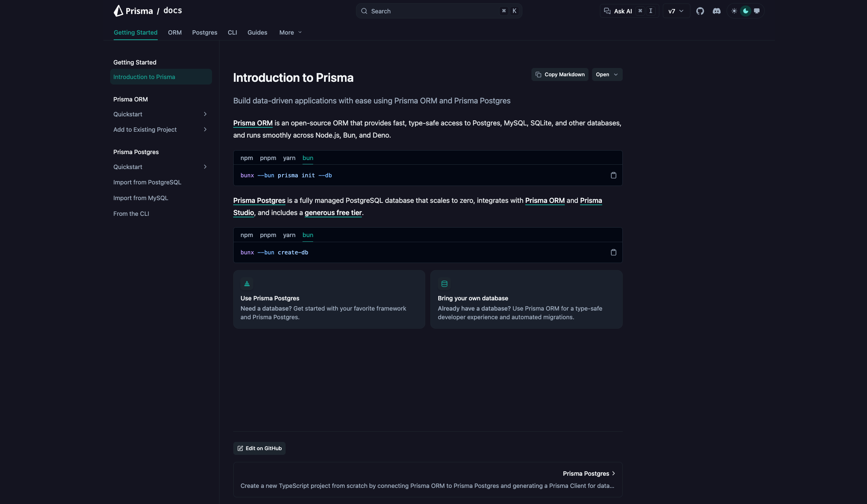The width and height of the screenshot is (867, 504).
Task: Click the Prisma logo in the header
Action: (133, 11)
